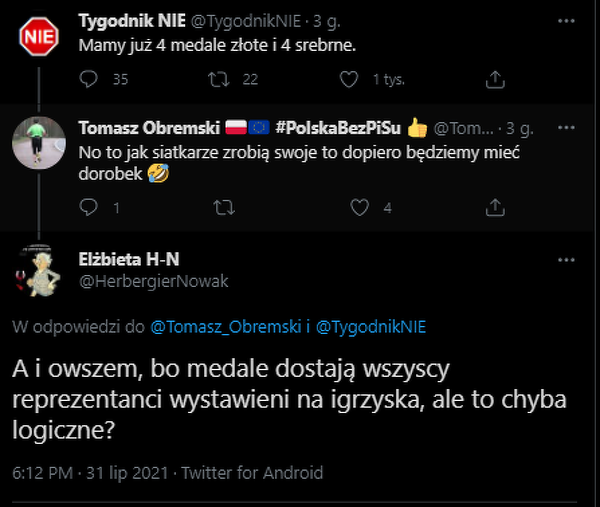Share the Tygodnik NIE tweet
600x507 pixels.
click(494, 79)
